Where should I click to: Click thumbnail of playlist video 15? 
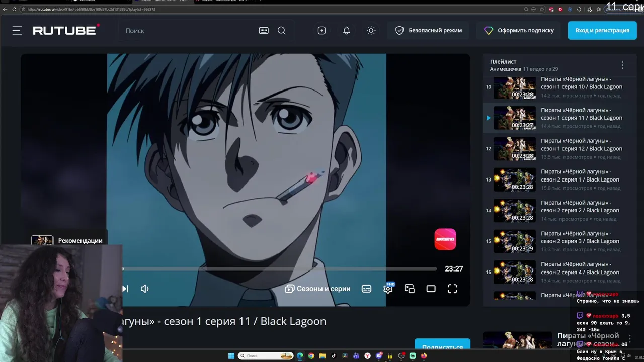[515, 241]
